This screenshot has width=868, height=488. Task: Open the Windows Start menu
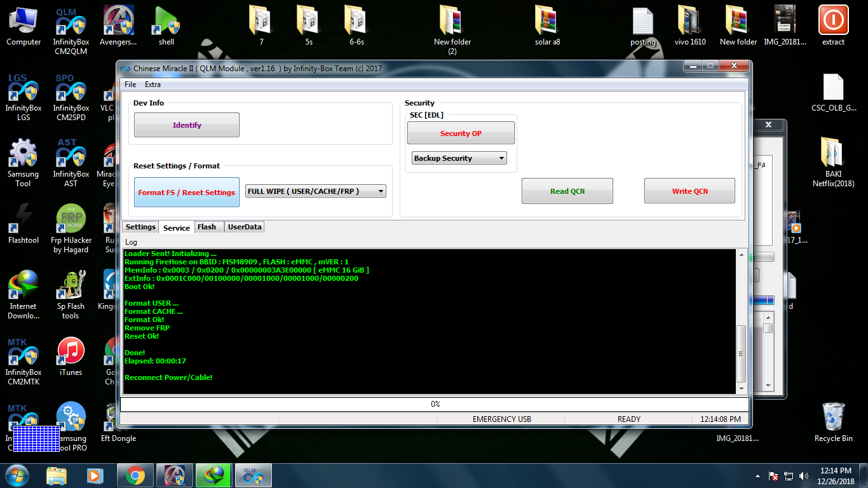[17, 475]
